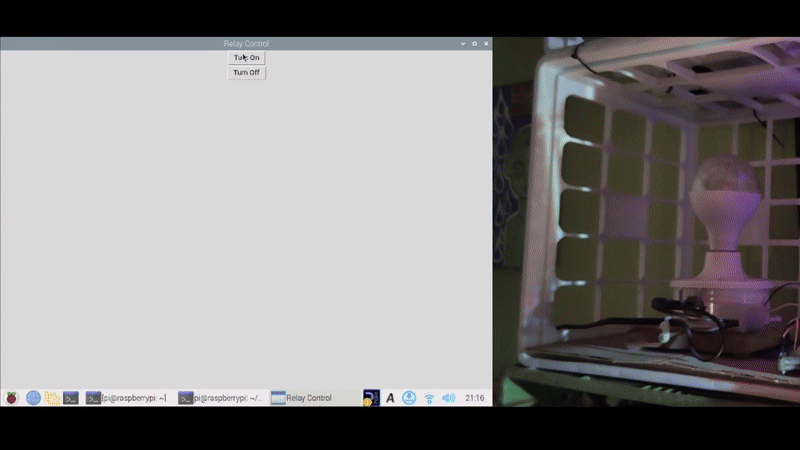Open the Raspberry Pi main menu

tap(12, 397)
